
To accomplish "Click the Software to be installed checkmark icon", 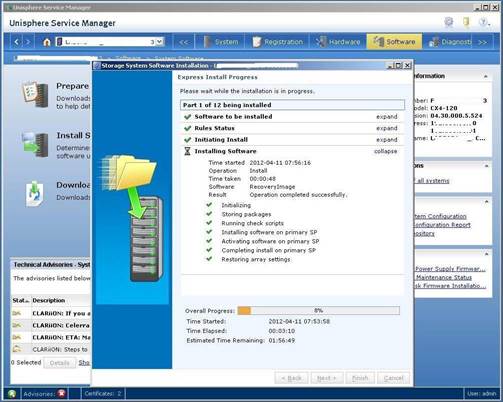I will click(188, 117).
